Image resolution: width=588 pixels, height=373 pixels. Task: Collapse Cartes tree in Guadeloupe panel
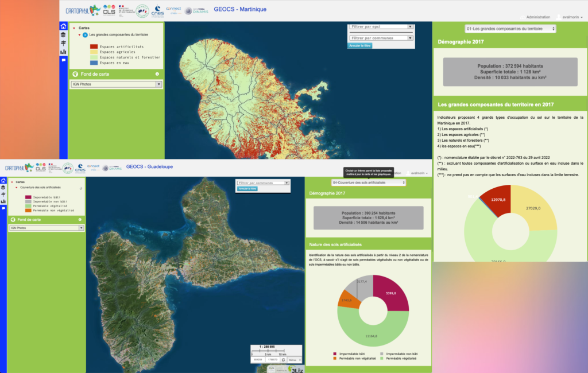pyautogui.click(x=12, y=182)
